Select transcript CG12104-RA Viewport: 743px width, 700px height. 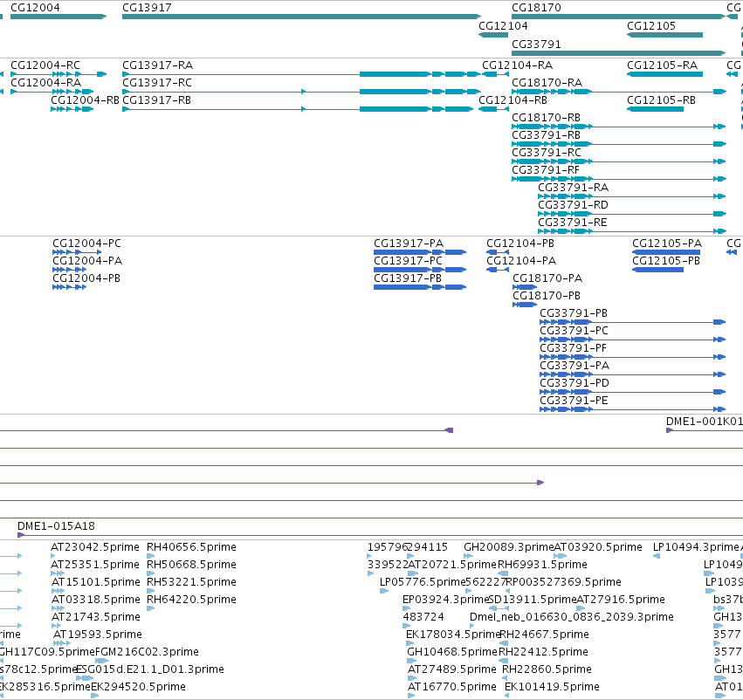click(518, 65)
